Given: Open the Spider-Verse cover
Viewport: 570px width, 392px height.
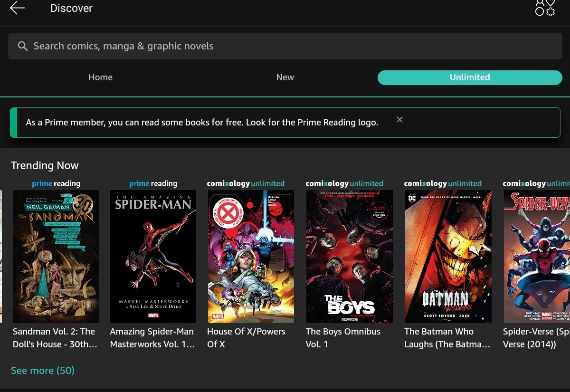Looking at the screenshot, I should coord(537,257).
